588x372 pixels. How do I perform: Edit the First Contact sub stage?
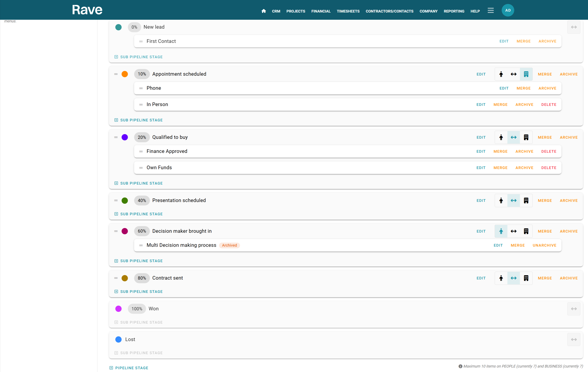click(x=504, y=41)
